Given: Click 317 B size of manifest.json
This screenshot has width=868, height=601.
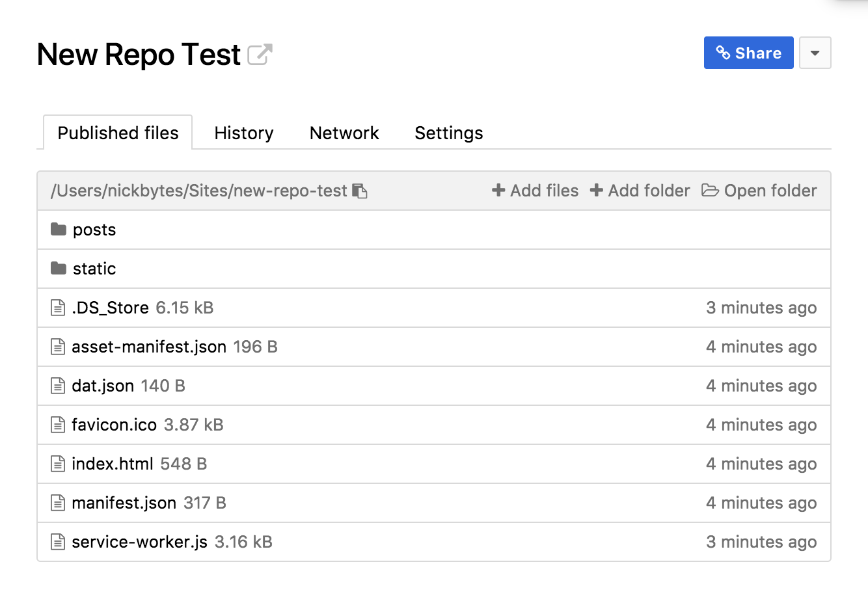Looking at the screenshot, I should [205, 503].
